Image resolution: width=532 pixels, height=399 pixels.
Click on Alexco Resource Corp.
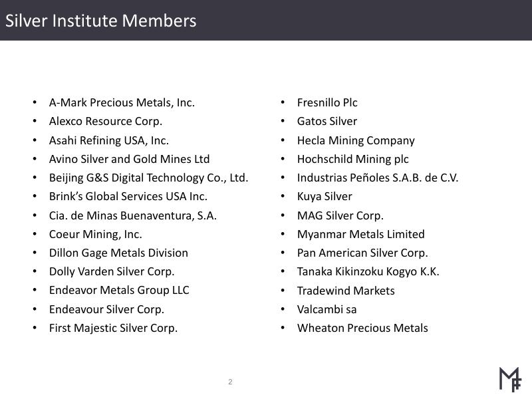point(106,121)
